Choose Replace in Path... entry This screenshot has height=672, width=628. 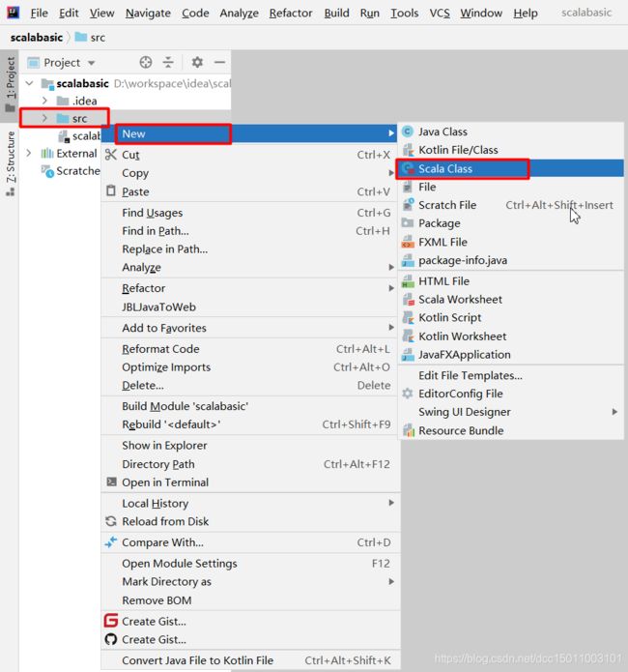coord(250,249)
